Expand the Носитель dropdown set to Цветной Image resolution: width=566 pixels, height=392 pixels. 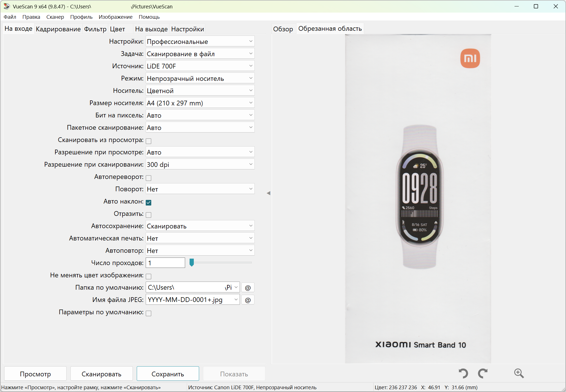[x=200, y=91]
